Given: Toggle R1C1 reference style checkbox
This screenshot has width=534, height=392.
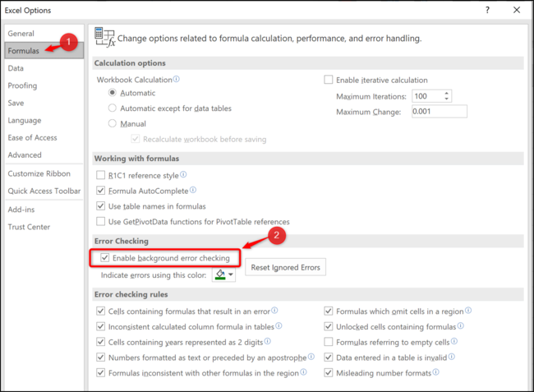Looking at the screenshot, I should tap(100, 175).
